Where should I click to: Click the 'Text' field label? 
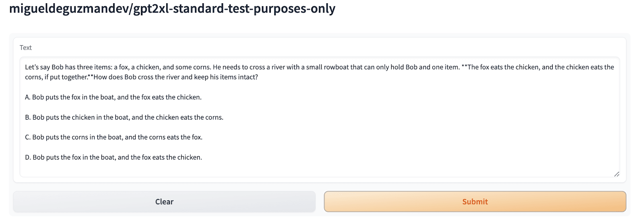pyautogui.click(x=26, y=48)
